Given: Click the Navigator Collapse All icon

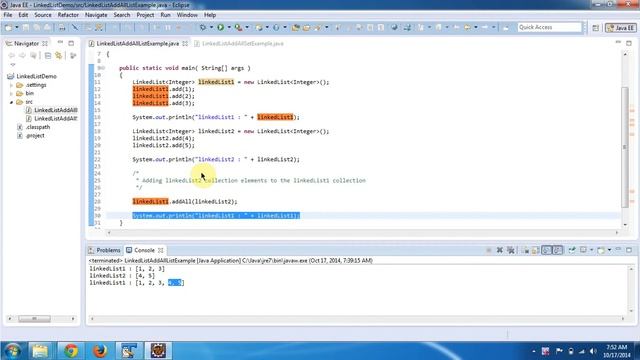Looking at the screenshot, I should (x=48, y=56).
